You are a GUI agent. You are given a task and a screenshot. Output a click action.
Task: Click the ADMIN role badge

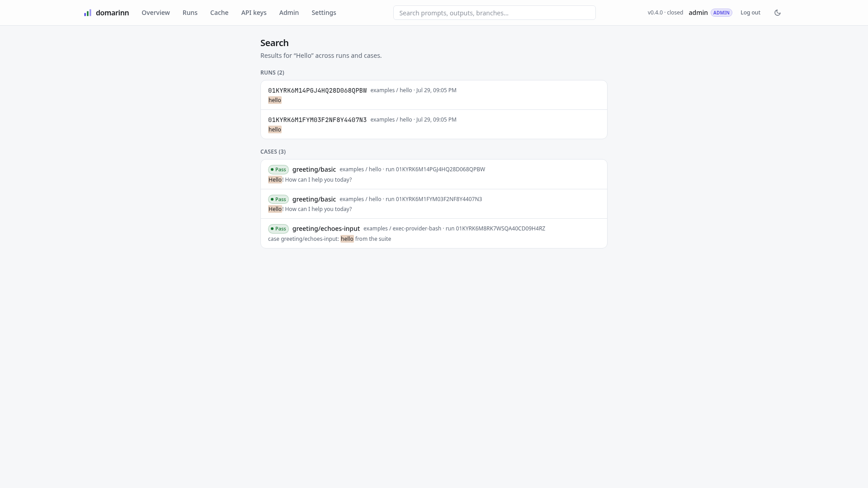(x=721, y=13)
